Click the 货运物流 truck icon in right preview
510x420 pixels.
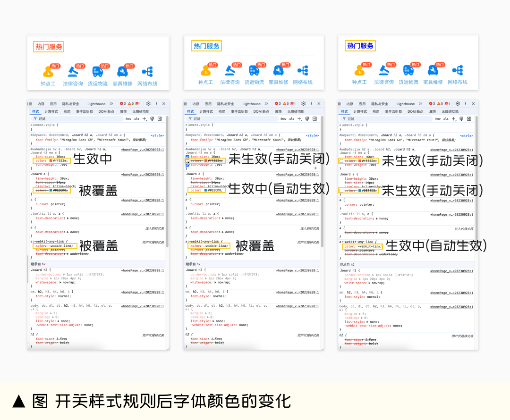(x=408, y=70)
